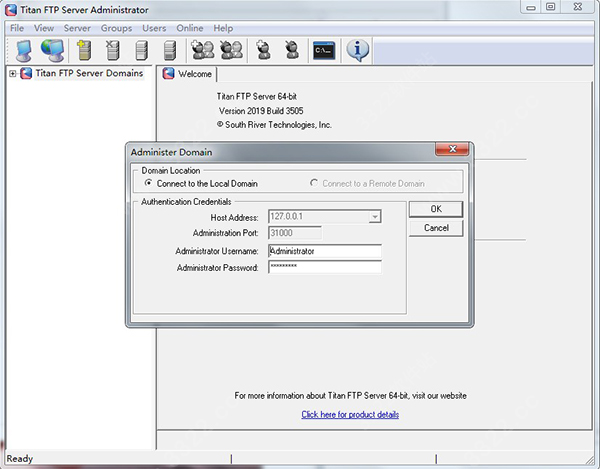Open the Host Address dropdown arrow
Screen dimensions: 600x469
pyautogui.click(x=375, y=217)
